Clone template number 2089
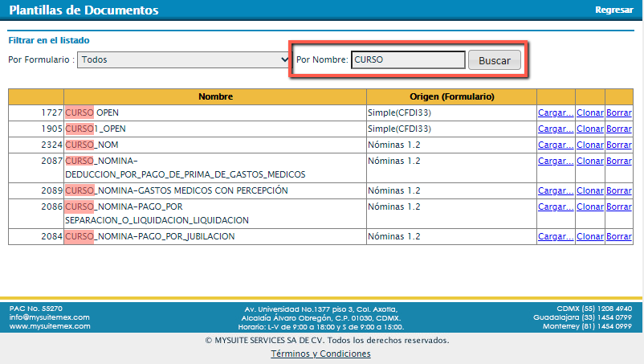644x364 pixels. click(x=589, y=191)
